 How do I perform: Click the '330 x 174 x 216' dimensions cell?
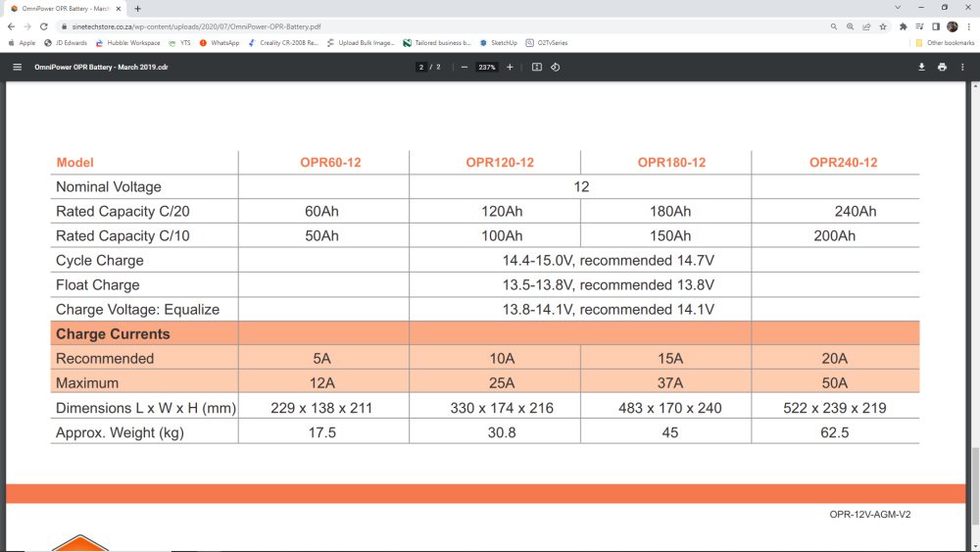pyautogui.click(x=502, y=408)
